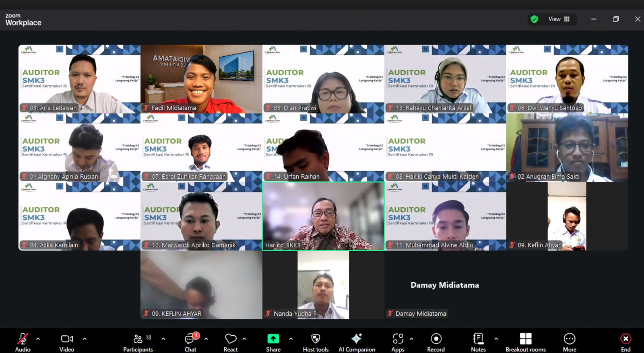Expand audio options arrow next to Audio
Screen dimensions: 644x353
(x=38, y=339)
